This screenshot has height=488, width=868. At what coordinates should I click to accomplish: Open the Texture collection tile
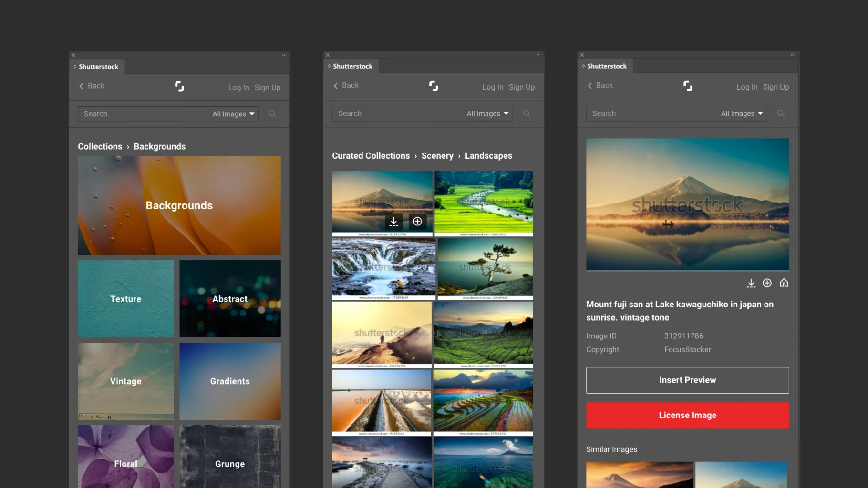click(126, 299)
